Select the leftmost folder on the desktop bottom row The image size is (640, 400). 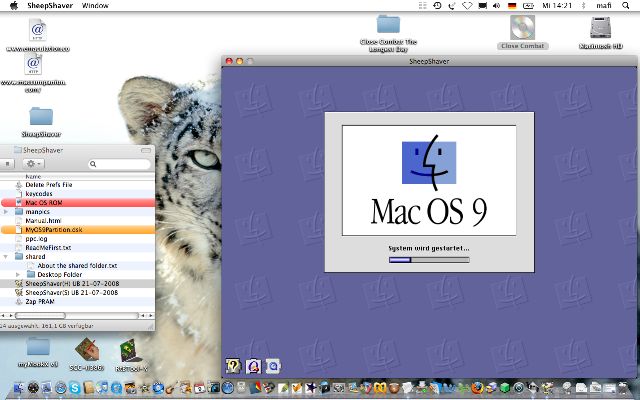click(38, 347)
